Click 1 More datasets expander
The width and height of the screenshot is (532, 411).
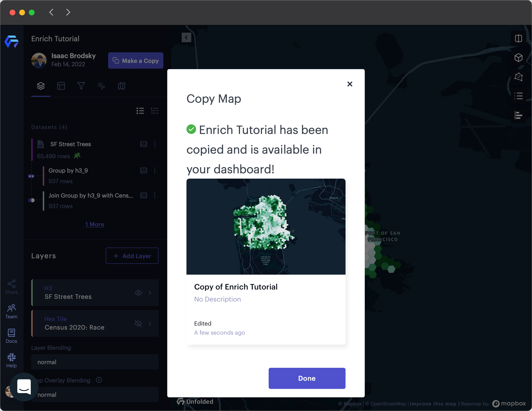tap(94, 224)
